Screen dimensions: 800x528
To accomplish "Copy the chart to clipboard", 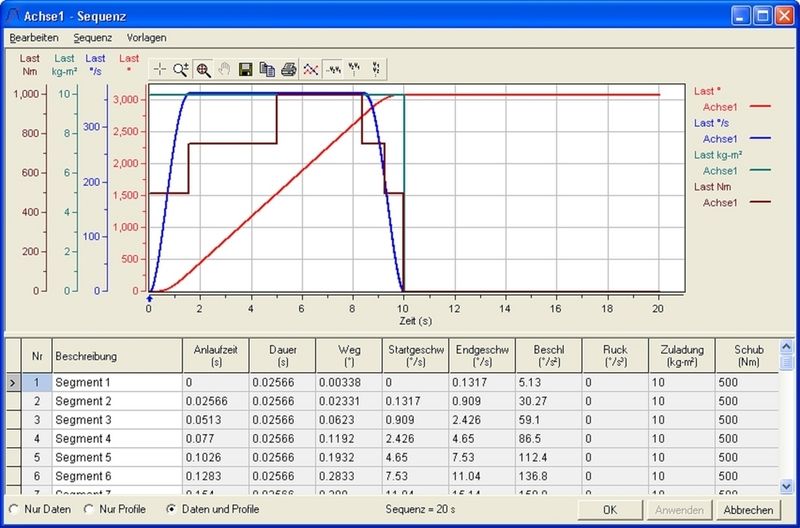I will [267, 69].
